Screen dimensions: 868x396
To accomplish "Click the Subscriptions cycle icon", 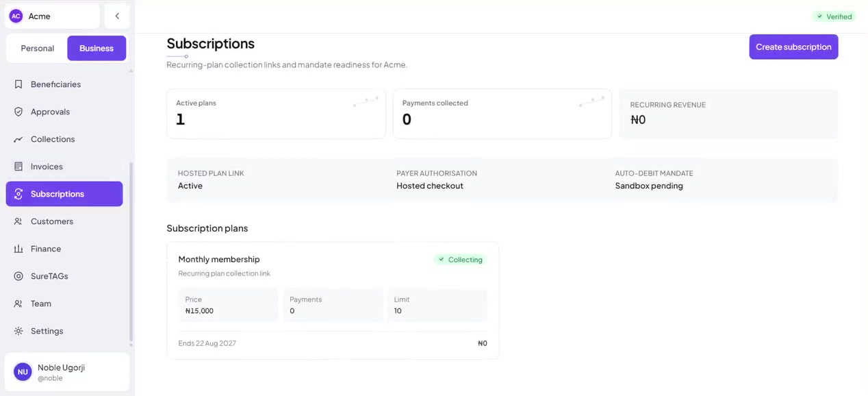I will [18, 194].
